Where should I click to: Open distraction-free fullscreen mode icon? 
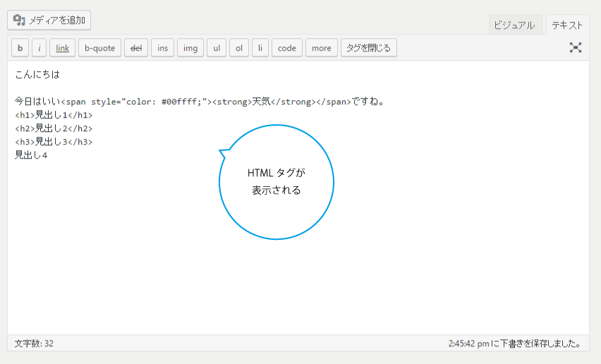click(576, 48)
